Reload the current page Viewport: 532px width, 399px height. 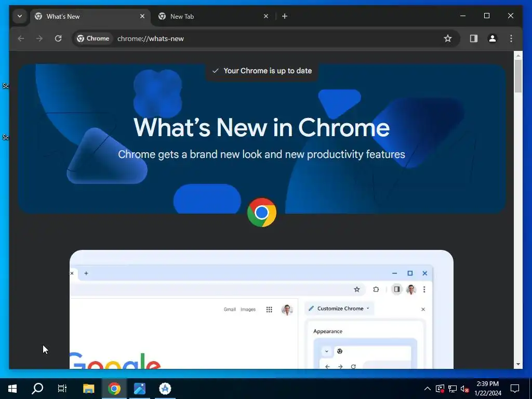click(58, 38)
